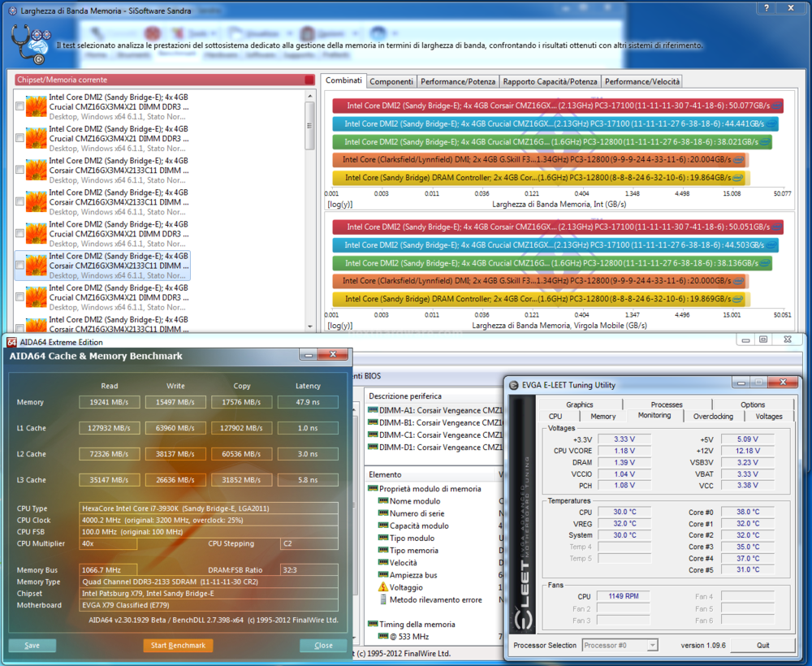Open the Rapporto Capacità/Potenza tab
Image resolution: width=812 pixels, height=666 pixels.
coord(550,81)
